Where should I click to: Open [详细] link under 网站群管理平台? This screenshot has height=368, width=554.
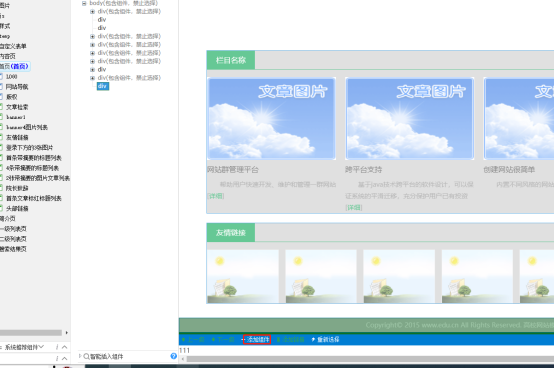(x=216, y=196)
